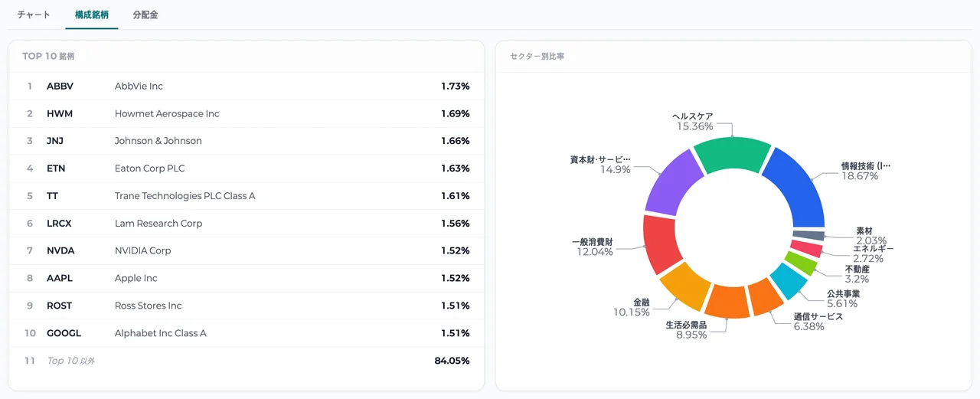This screenshot has width=980, height=399.
Task: Select the red 一般消費財 chart slice
Action: 661,243
